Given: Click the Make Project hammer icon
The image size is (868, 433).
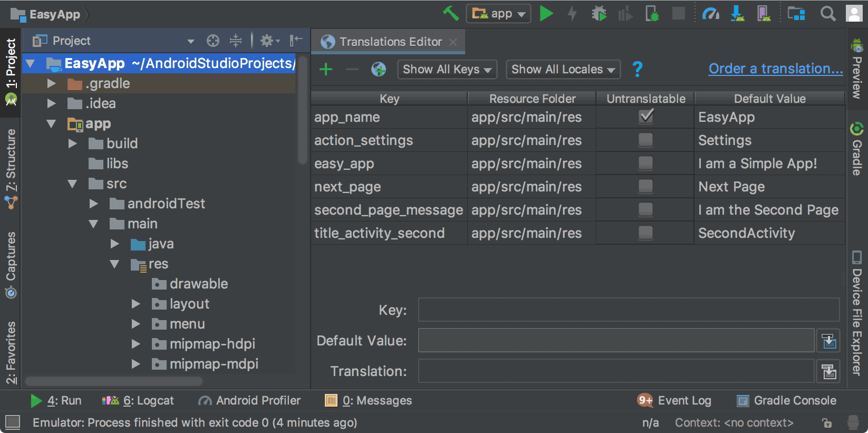Looking at the screenshot, I should [451, 14].
